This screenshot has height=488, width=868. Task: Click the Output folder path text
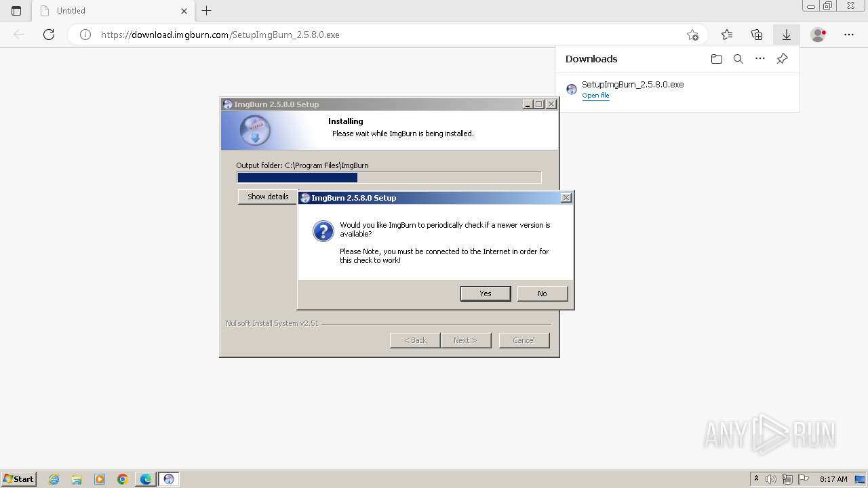pyautogui.click(x=302, y=165)
